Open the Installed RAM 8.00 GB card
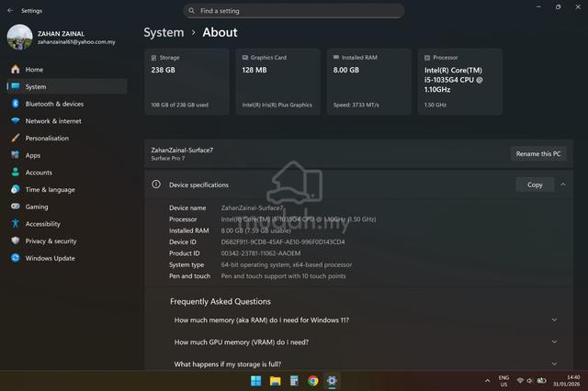Viewport: 588px width, 391px height. 369,82
